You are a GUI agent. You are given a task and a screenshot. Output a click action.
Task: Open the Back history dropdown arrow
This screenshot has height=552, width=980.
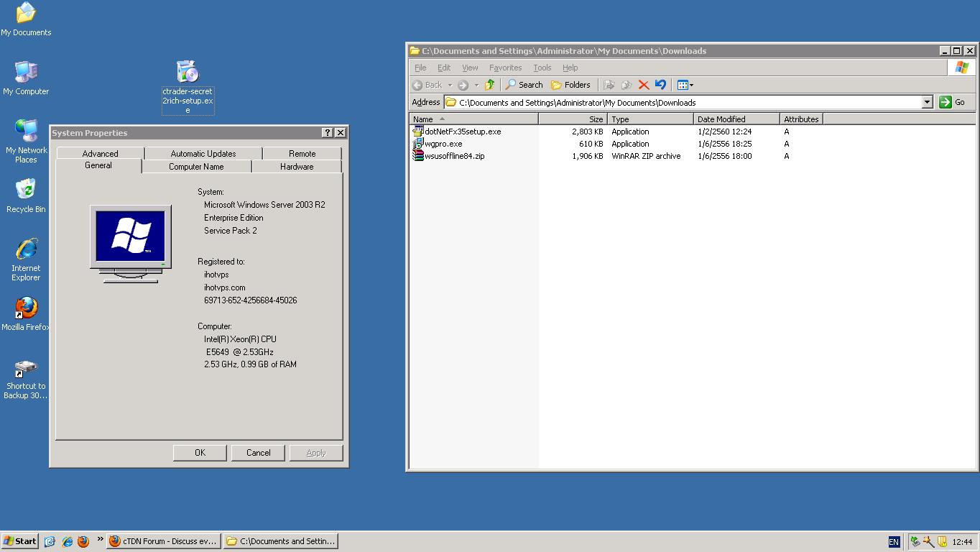click(x=450, y=85)
